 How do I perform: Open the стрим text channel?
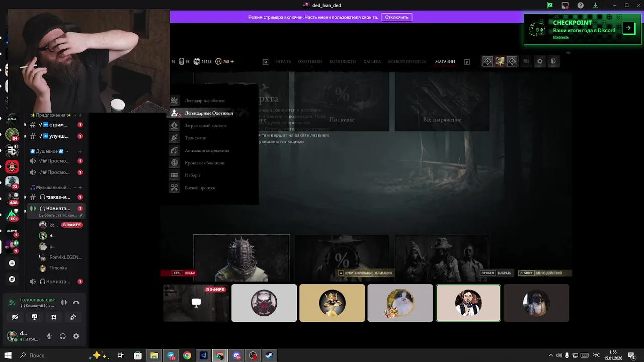[54, 125]
